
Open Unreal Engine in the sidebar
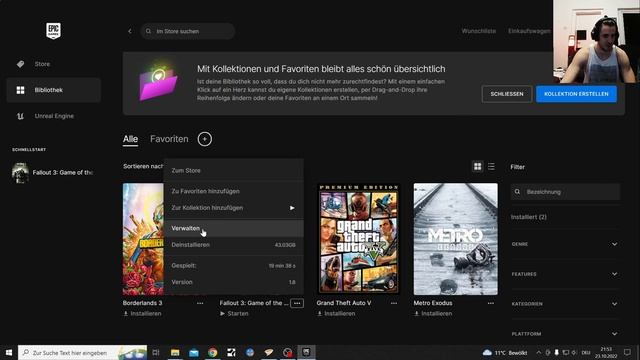click(x=53, y=116)
